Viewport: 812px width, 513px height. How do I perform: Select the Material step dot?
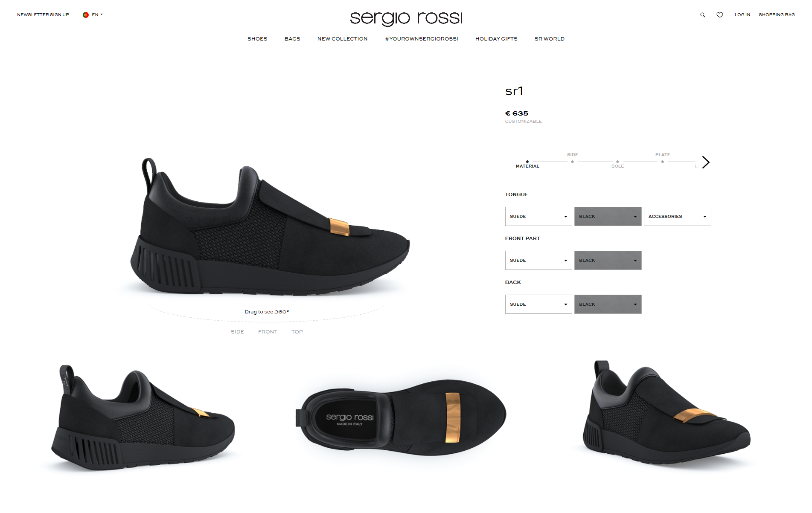pos(527,162)
